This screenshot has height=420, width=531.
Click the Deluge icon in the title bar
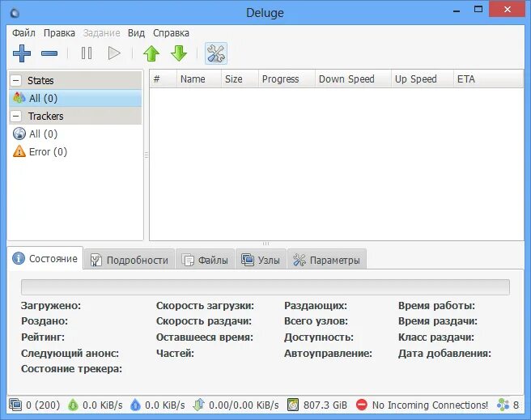[x=15, y=13]
